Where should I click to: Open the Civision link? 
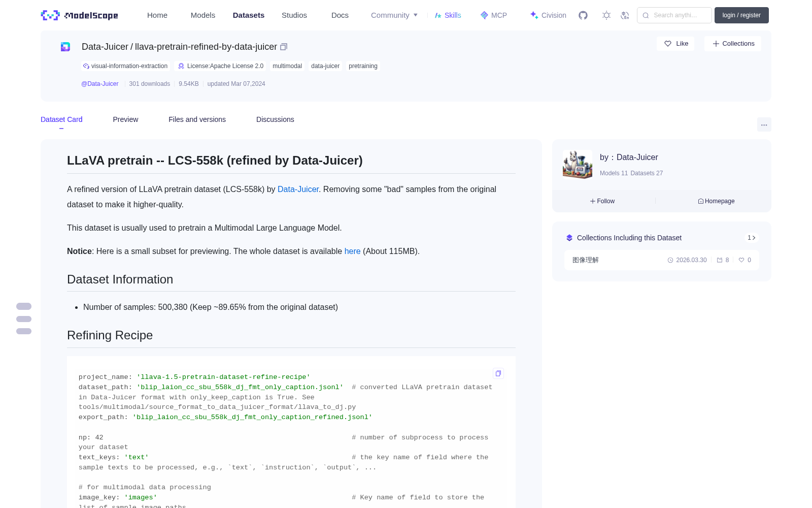(x=548, y=15)
